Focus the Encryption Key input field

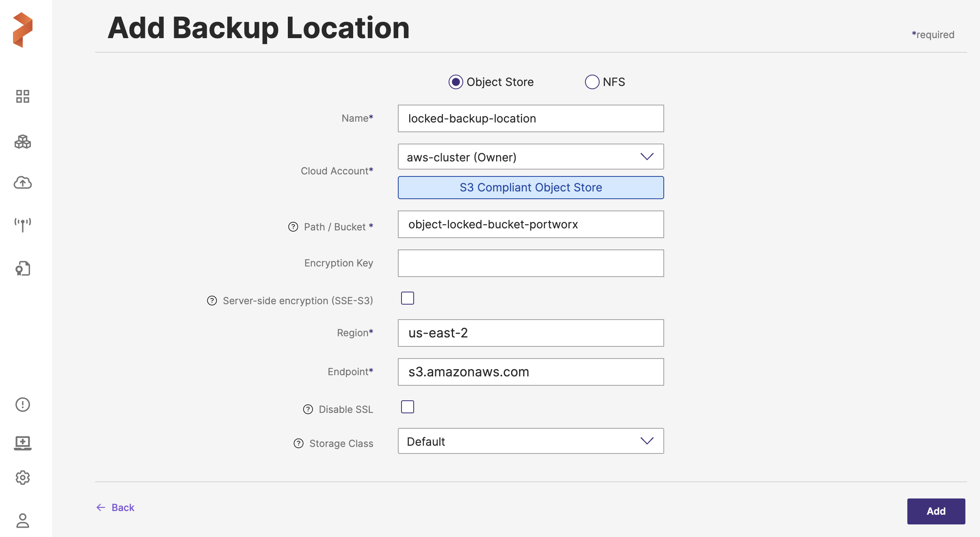pos(531,263)
